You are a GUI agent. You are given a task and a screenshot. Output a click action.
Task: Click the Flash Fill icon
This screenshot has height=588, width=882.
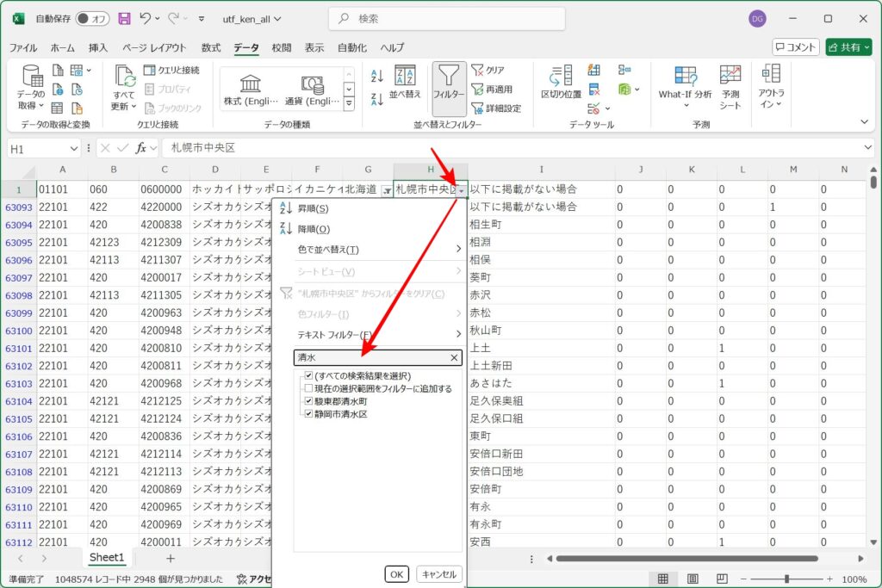(594, 70)
